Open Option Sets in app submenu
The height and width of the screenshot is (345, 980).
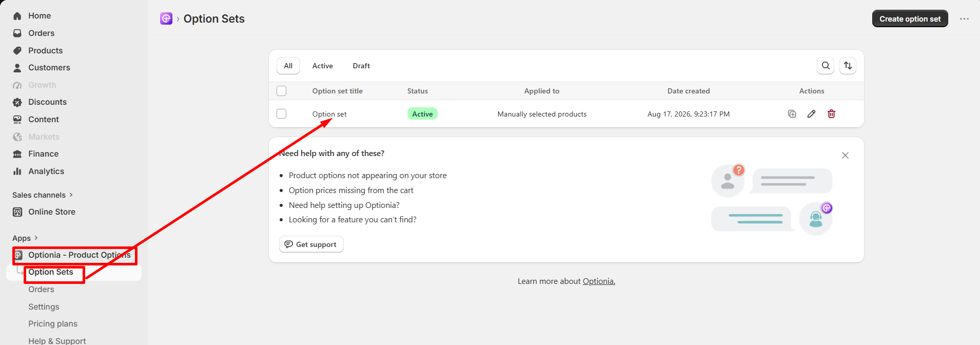[x=51, y=272]
